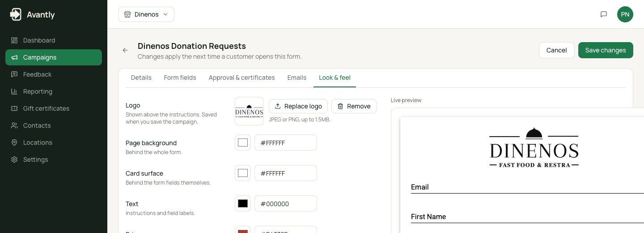Image resolution: width=644 pixels, height=233 pixels.
Task: Go to Reporting in sidebar
Action: [x=54, y=91]
